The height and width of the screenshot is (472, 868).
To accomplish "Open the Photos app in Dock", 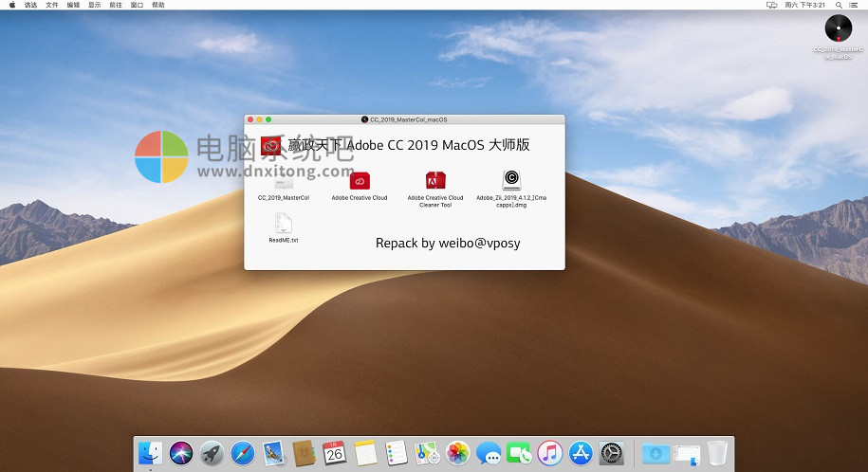I will click(x=458, y=453).
